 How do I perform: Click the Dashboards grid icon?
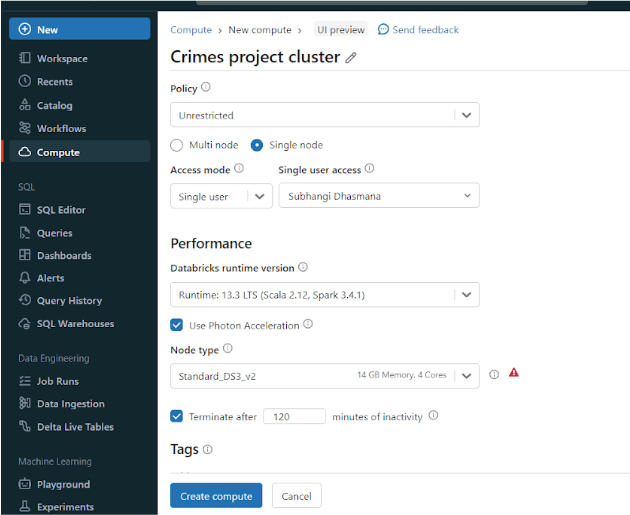[x=25, y=255]
